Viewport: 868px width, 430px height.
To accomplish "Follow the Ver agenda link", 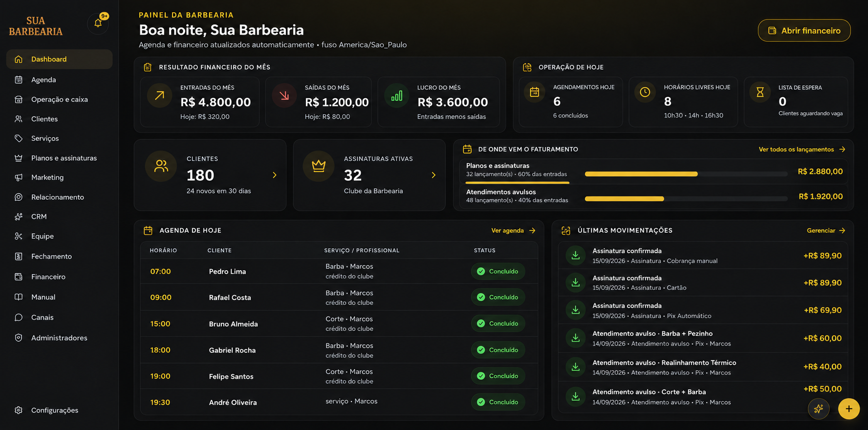I will (x=513, y=230).
